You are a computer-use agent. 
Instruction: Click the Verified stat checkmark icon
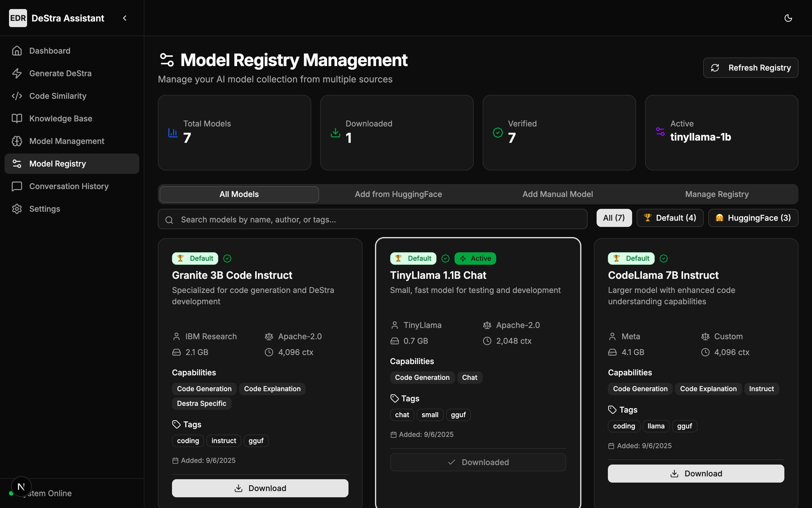498,133
